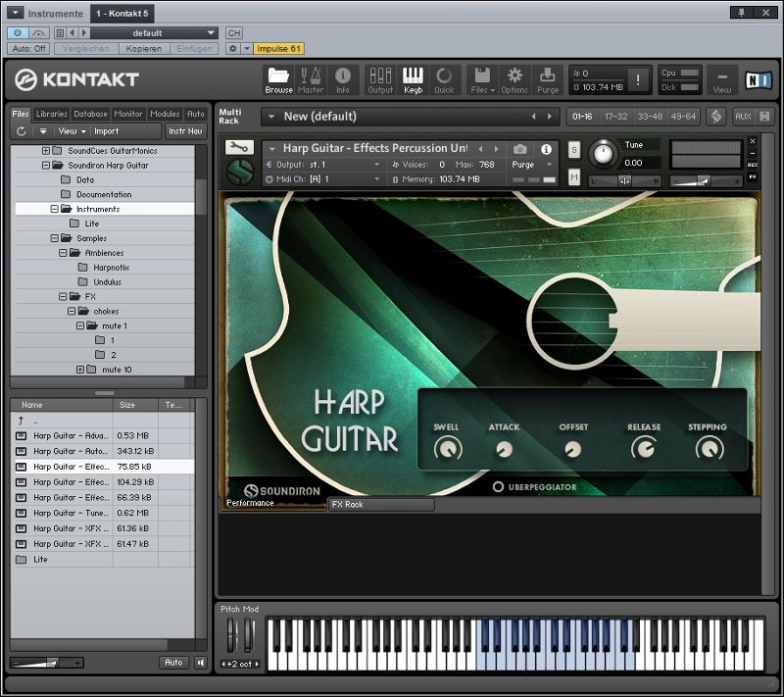Open instrument edit mode with wrench icon
The width and height of the screenshot is (784, 697).
tap(239, 147)
